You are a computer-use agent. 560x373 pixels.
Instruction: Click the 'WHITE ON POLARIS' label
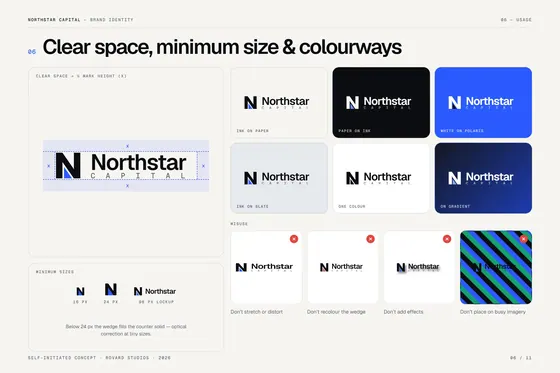pos(462,131)
